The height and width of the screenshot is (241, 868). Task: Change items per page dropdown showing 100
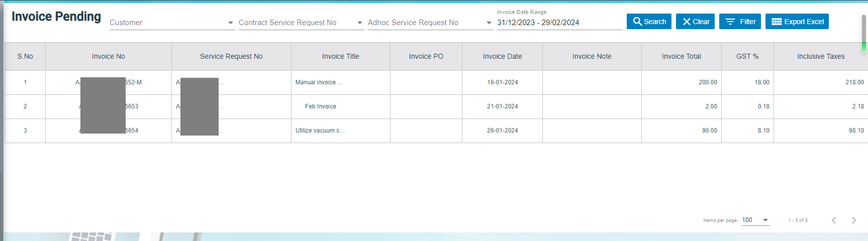point(755,220)
